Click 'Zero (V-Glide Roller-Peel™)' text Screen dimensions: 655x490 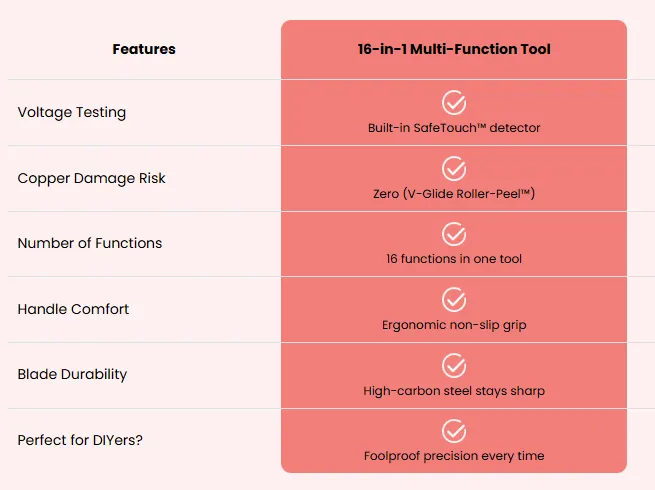pos(454,194)
